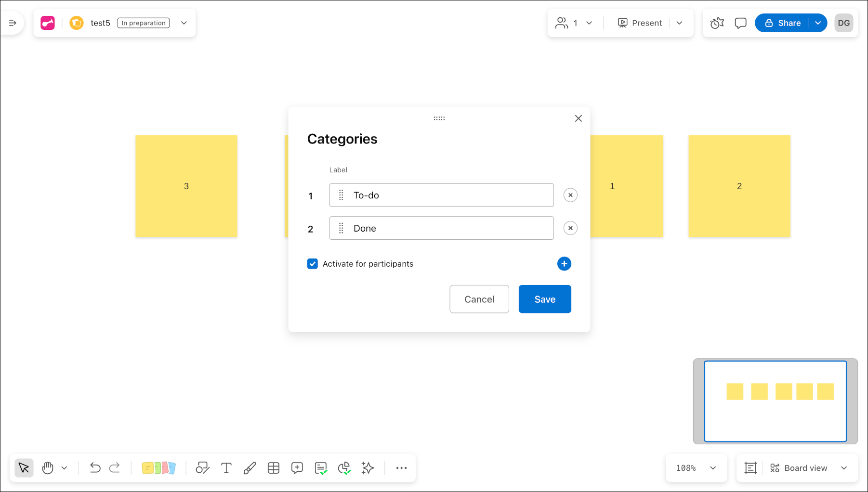Insert a table from toolbar
This screenshot has width=868, height=492.
tap(274, 468)
